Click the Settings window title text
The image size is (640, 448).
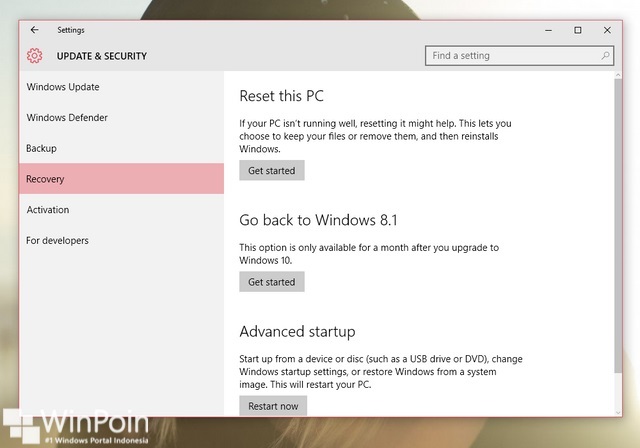71,30
